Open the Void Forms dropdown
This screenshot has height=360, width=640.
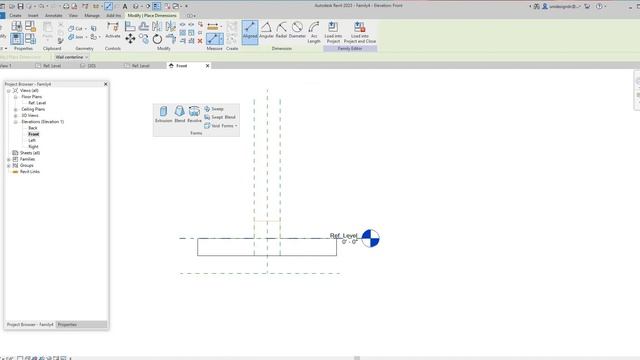(x=221, y=126)
